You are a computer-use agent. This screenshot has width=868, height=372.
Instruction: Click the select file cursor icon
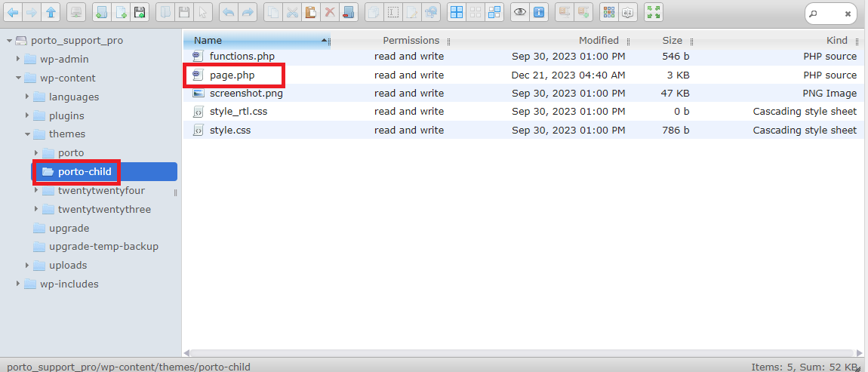tap(202, 12)
